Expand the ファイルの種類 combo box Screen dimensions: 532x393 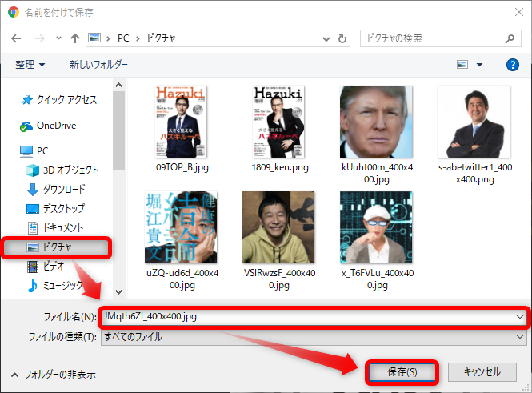coord(520,337)
